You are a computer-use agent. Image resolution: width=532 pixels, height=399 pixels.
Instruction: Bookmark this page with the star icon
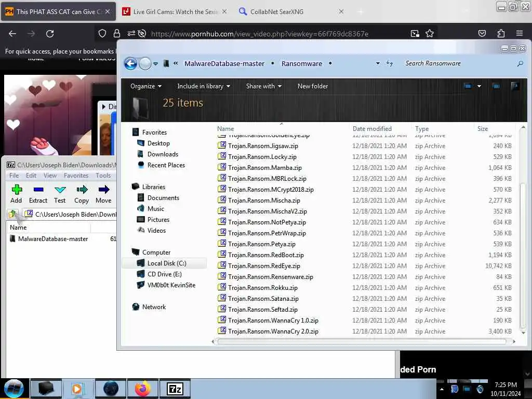(430, 33)
